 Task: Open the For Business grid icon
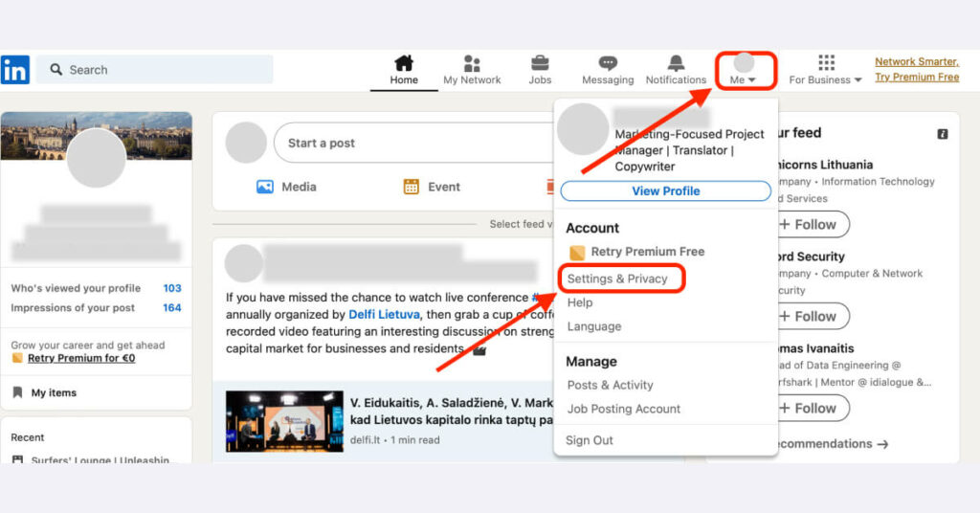coord(826,62)
